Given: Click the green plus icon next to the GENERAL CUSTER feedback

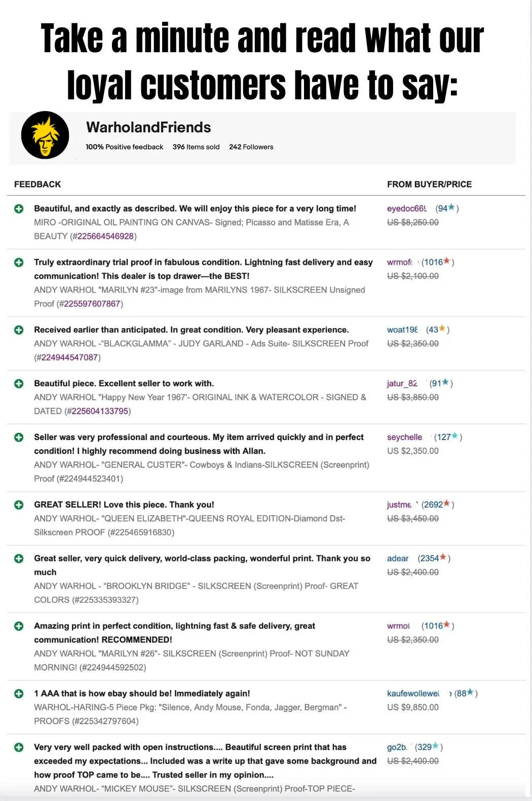Looking at the screenshot, I should tap(19, 436).
